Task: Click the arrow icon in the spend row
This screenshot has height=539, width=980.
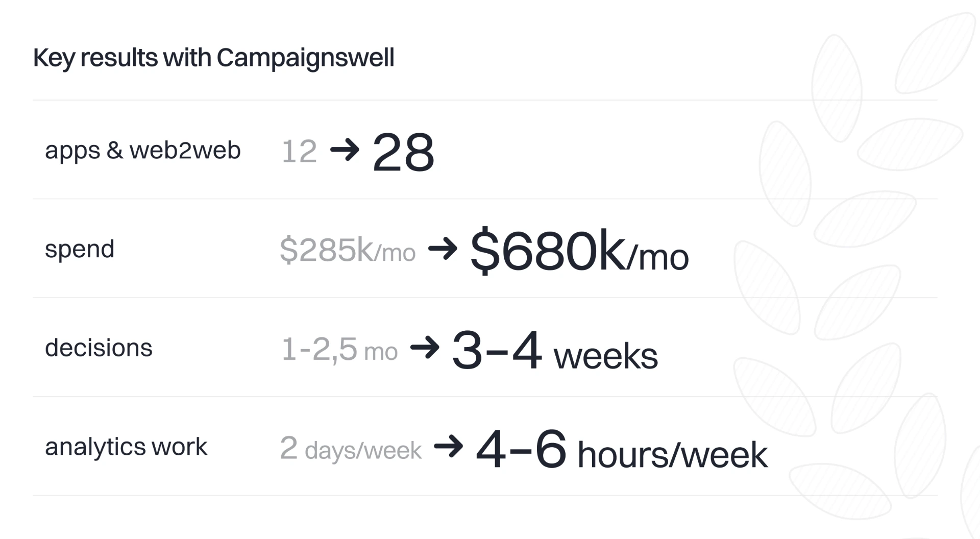Action: pos(443,249)
